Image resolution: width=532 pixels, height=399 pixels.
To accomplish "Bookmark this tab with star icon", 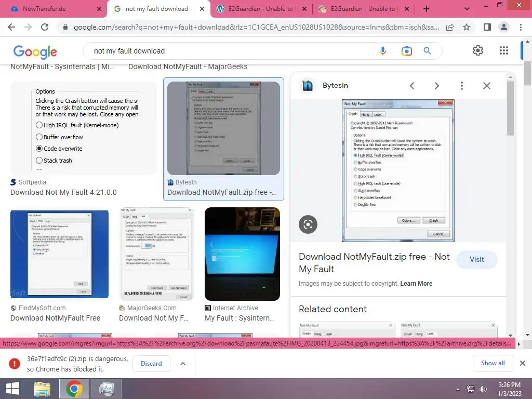I will point(467,27).
